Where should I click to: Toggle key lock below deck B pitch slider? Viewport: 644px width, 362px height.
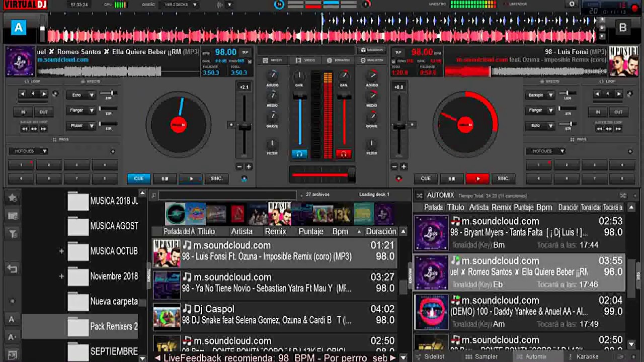399,178
